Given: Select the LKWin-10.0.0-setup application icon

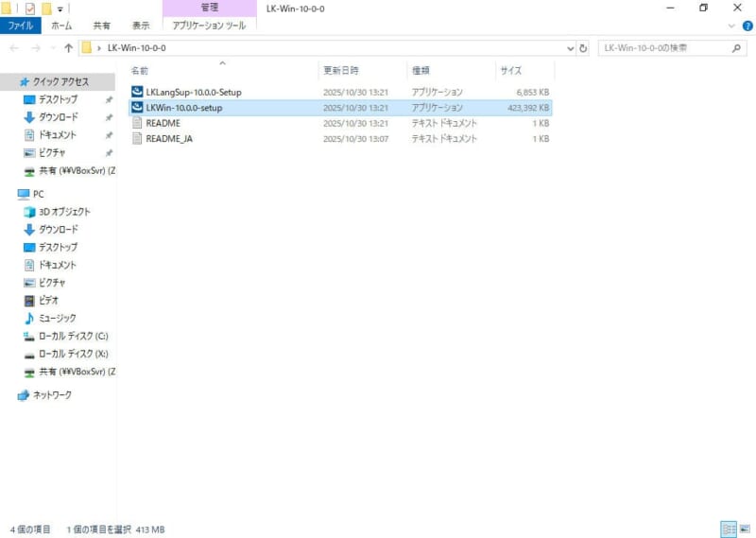Looking at the screenshot, I should tap(137, 108).
